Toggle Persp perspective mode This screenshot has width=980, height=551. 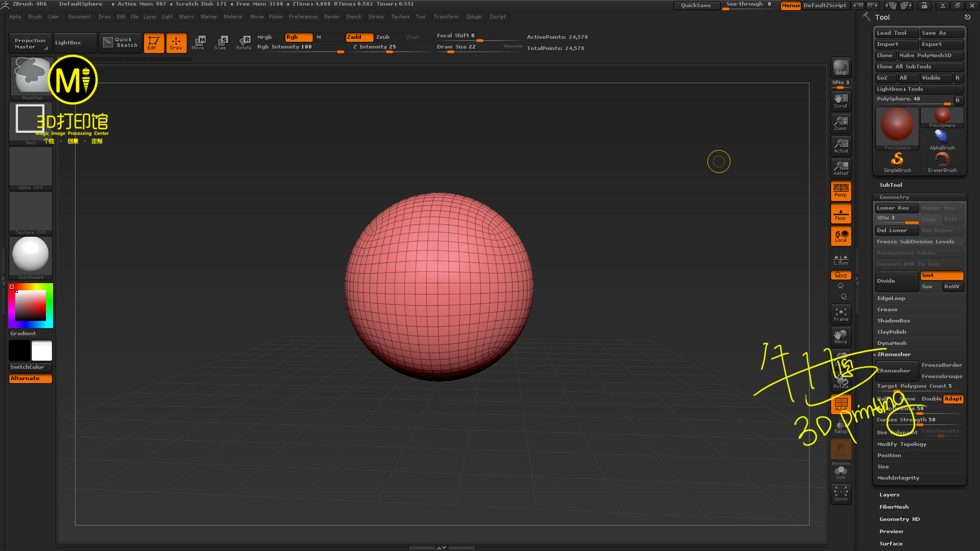pyautogui.click(x=841, y=190)
